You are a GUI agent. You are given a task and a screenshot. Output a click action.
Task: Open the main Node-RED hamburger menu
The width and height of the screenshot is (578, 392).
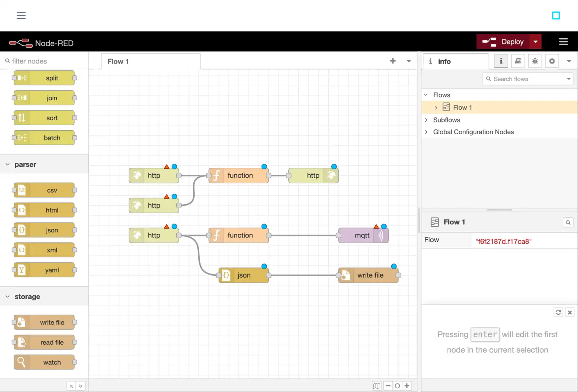(563, 42)
